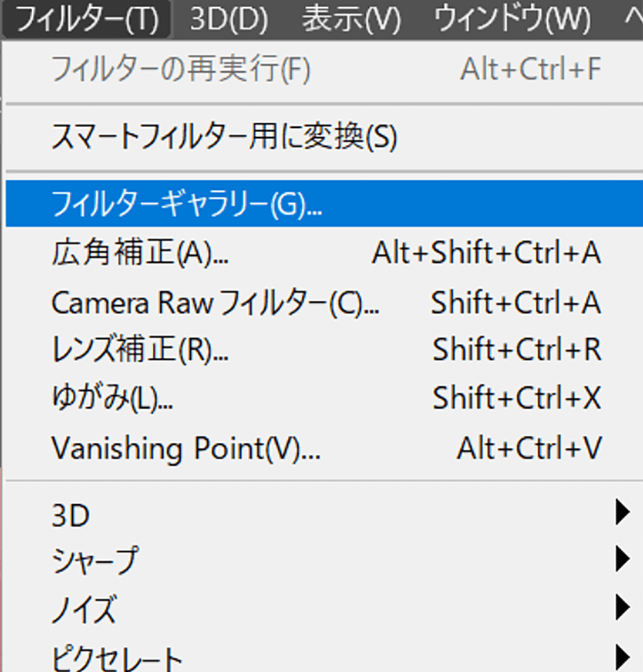Click the ノイズ filter category label
Image resolution: width=643 pixels, height=672 pixels.
click(x=83, y=610)
